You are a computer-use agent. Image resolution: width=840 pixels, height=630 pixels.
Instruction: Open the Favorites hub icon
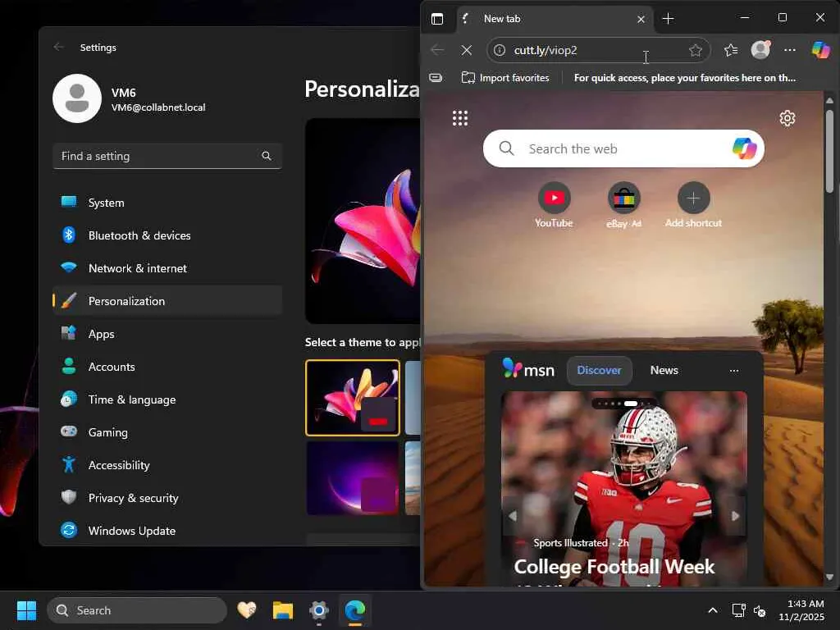[731, 50]
